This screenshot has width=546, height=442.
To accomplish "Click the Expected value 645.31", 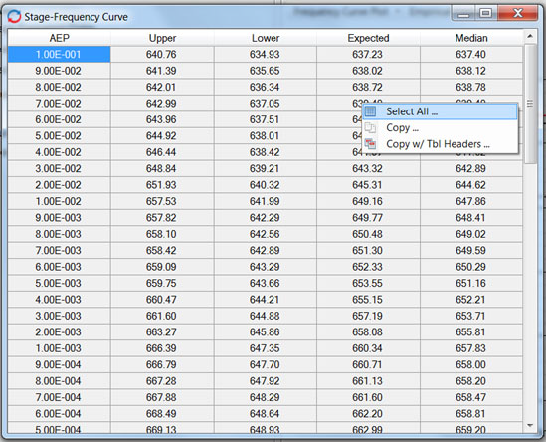I will (367, 185).
